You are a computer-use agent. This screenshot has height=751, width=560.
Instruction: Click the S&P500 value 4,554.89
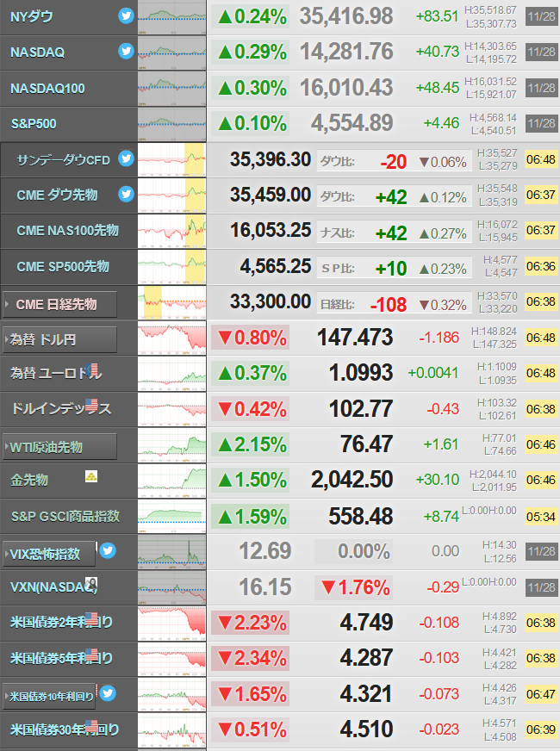pos(352,123)
